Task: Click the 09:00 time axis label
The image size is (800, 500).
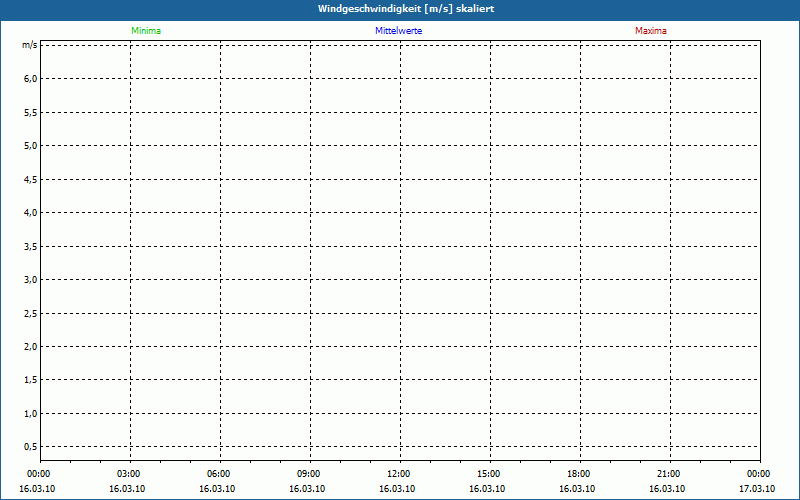Action: [x=309, y=474]
